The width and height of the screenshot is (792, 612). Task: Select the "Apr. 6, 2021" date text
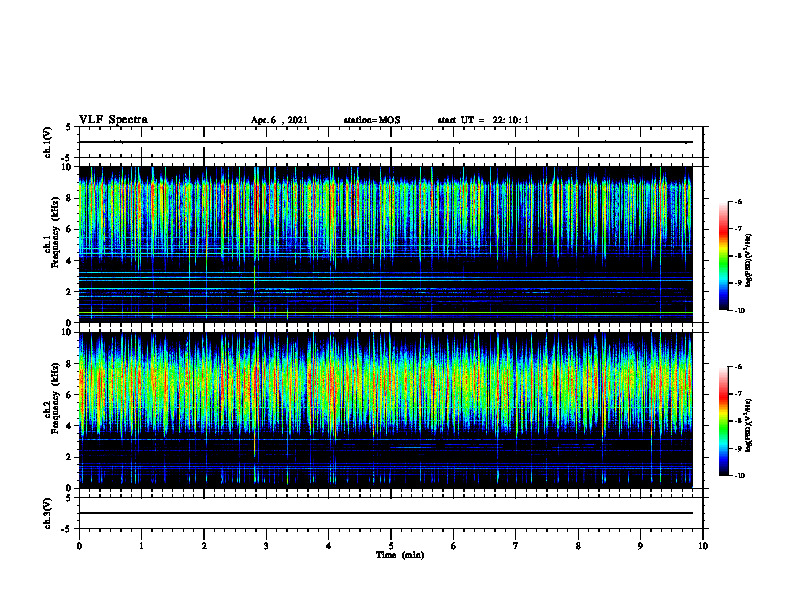279,120
